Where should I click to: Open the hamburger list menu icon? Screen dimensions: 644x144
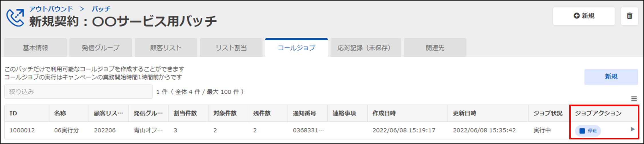click(634, 99)
